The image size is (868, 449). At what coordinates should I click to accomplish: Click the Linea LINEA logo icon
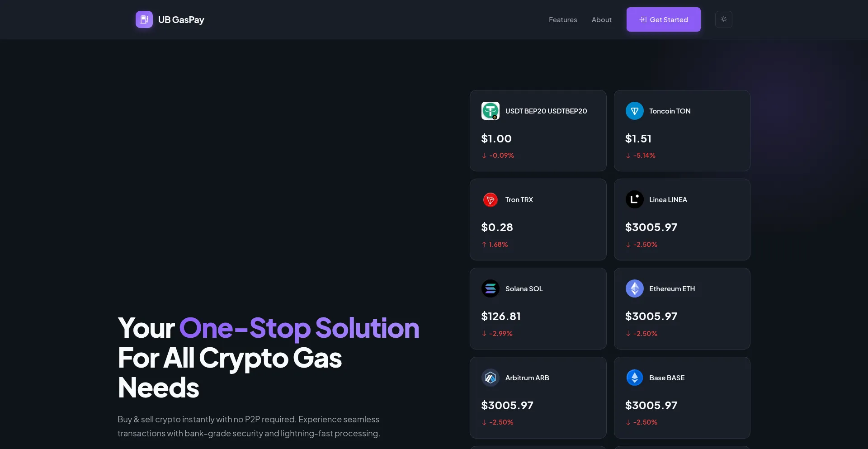[x=634, y=199]
